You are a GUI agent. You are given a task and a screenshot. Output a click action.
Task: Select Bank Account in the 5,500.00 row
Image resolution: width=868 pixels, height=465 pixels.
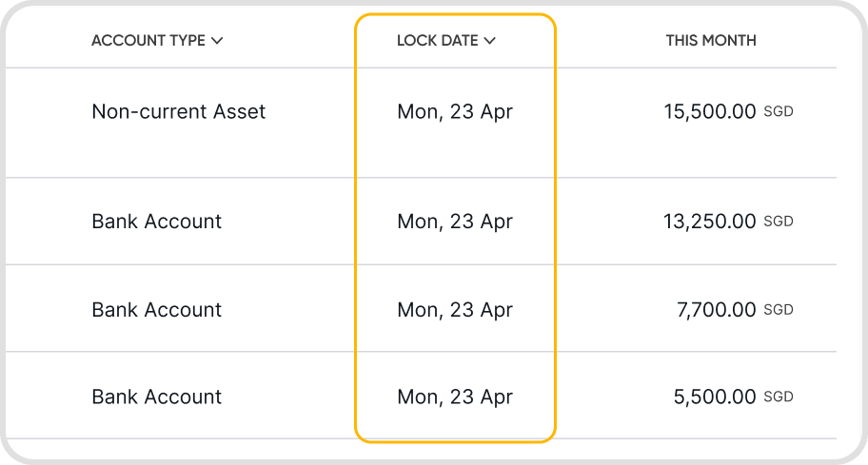coord(157,397)
